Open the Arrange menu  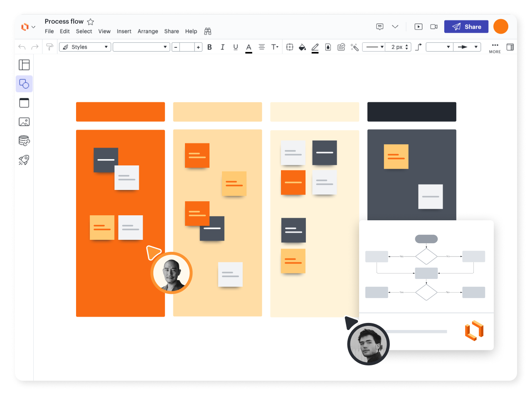point(148,31)
